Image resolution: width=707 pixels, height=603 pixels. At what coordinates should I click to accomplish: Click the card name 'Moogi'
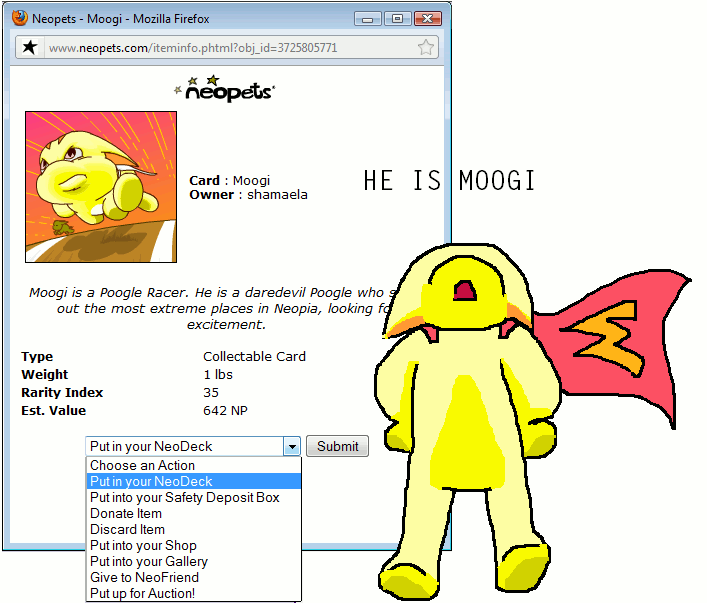tap(251, 180)
